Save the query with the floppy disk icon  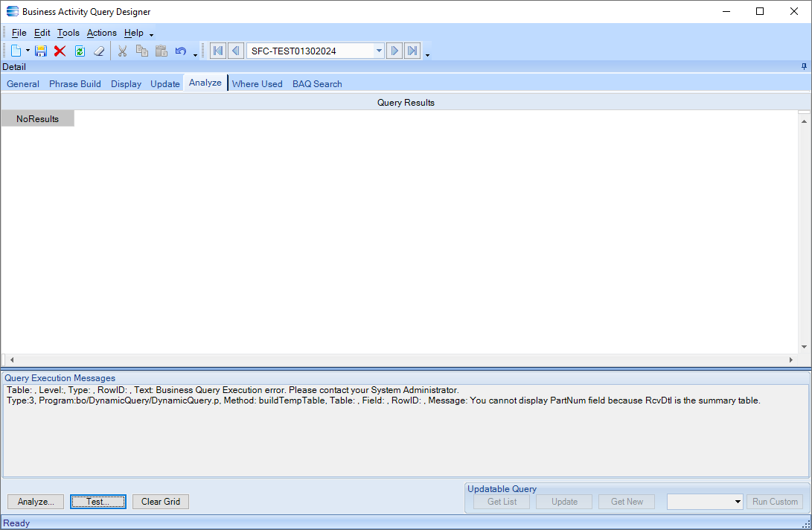[x=40, y=51]
